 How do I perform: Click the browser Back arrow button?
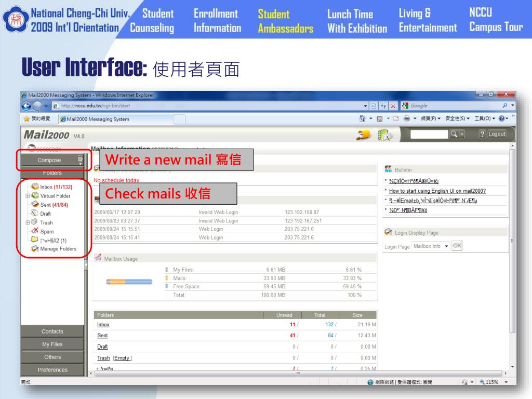click(26, 106)
